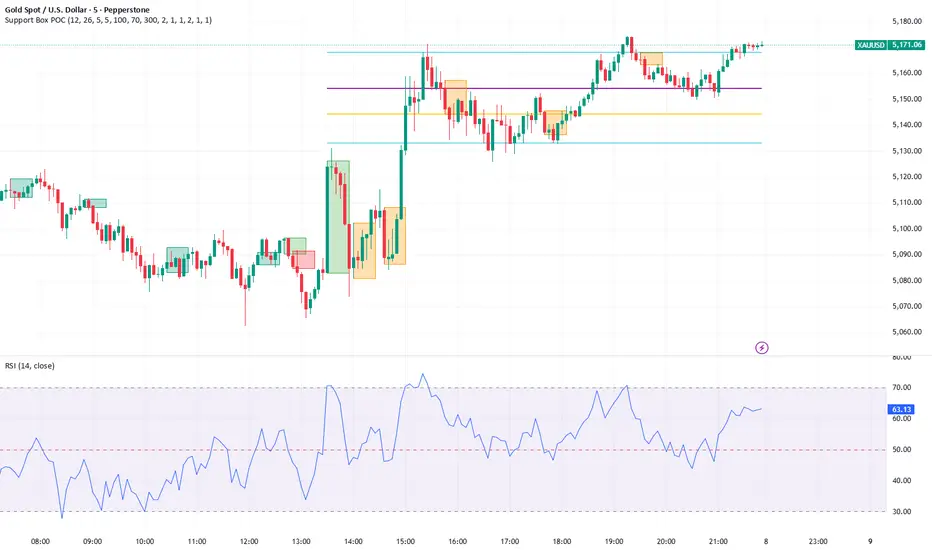Click the 5,110.00 price axis label
This screenshot has width=932, height=550.
click(x=907, y=202)
